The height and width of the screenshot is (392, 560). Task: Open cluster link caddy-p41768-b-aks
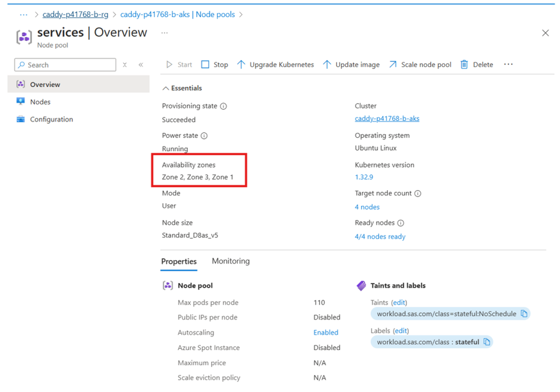(387, 118)
